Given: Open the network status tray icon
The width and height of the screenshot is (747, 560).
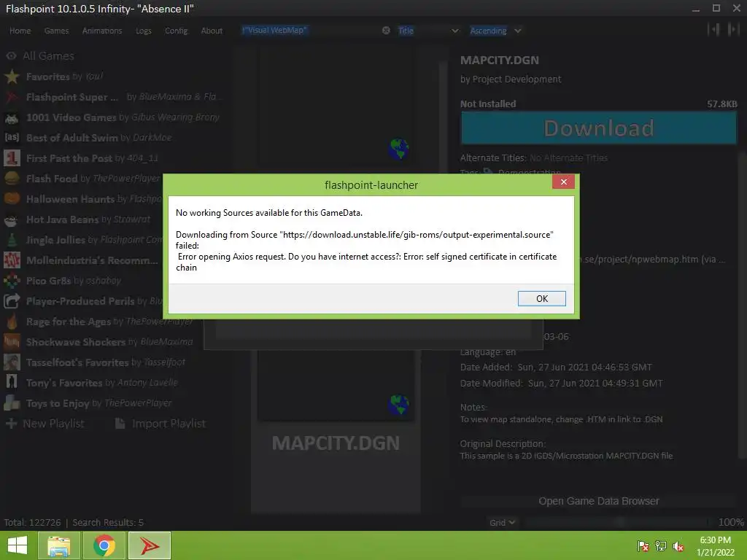Looking at the screenshot, I should [x=661, y=545].
